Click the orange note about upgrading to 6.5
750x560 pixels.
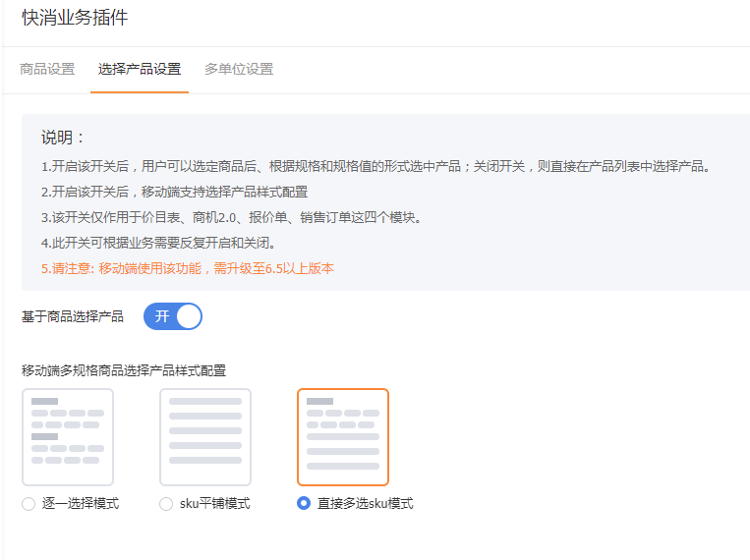click(x=188, y=269)
